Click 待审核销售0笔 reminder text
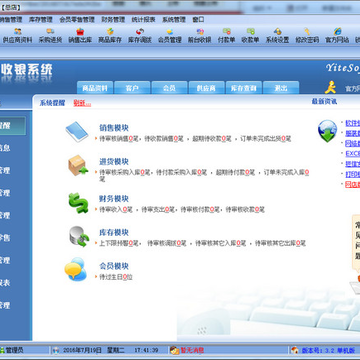This screenshot has width=360, height=360. pyautogui.click(x=119, y=139)
